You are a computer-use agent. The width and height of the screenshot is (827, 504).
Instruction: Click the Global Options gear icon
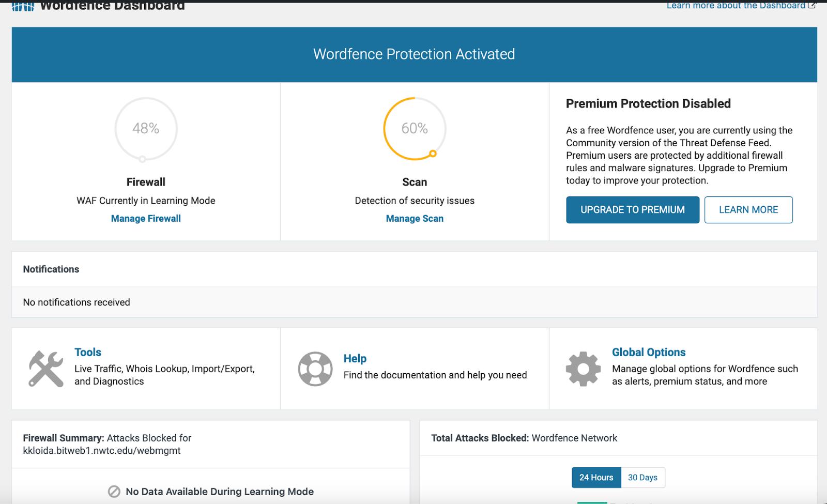(584, 369)
